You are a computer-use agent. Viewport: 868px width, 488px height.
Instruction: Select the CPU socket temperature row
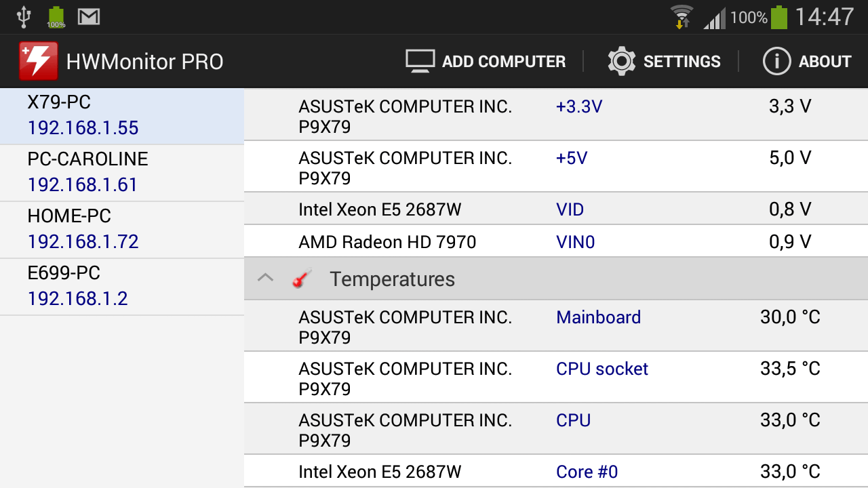pyautogui.click(x=555, y=378)
